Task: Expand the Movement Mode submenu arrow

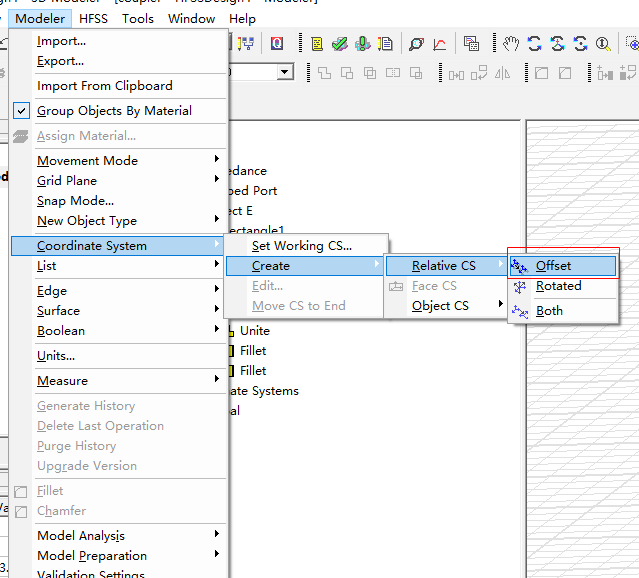Action: click(217, 159)
